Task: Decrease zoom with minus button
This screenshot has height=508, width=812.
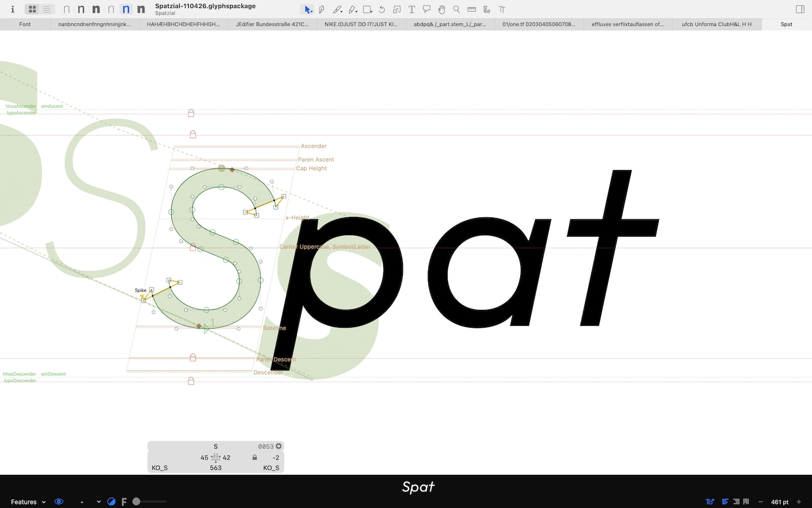Action: coord(760,502)
